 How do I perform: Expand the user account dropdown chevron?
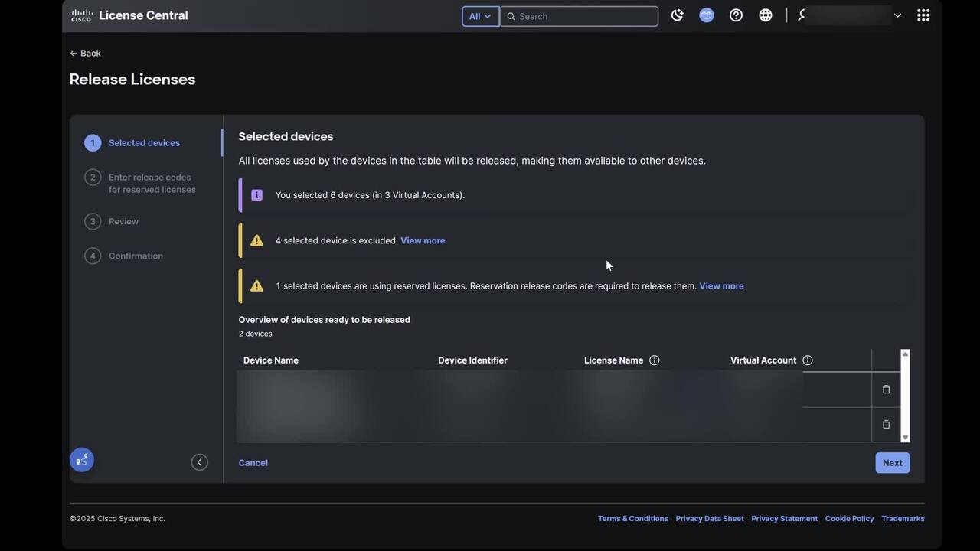[897, 15]
